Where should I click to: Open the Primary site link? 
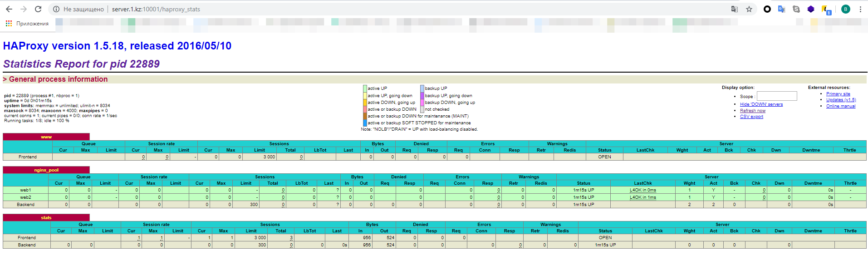838,94
